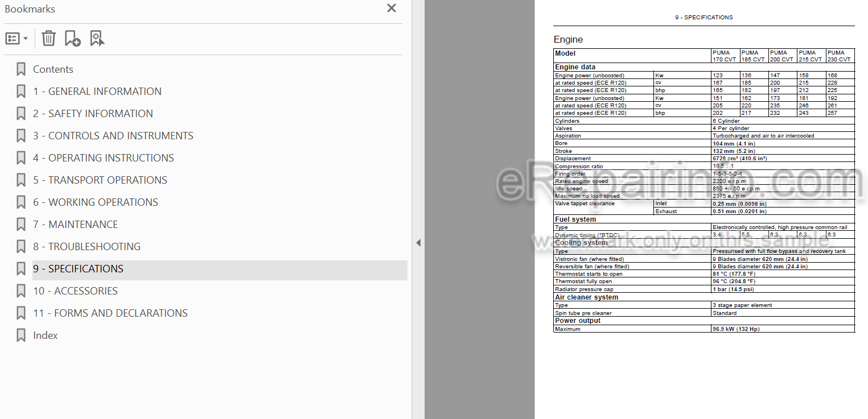Jump to 3 - CONTROLS AND INSTRUMENTS
Screen dimensions: 868x419
pos(113,136)
